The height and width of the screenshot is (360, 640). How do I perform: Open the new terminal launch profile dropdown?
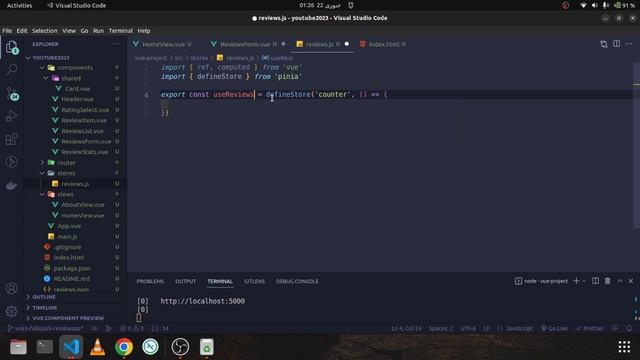584,281
